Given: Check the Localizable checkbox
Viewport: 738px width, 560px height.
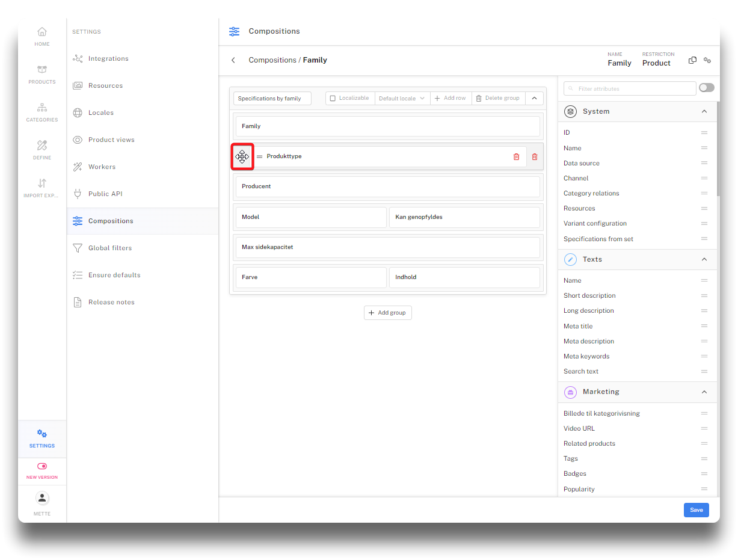Looking at the screenshot, I should [x=333, y=98].
